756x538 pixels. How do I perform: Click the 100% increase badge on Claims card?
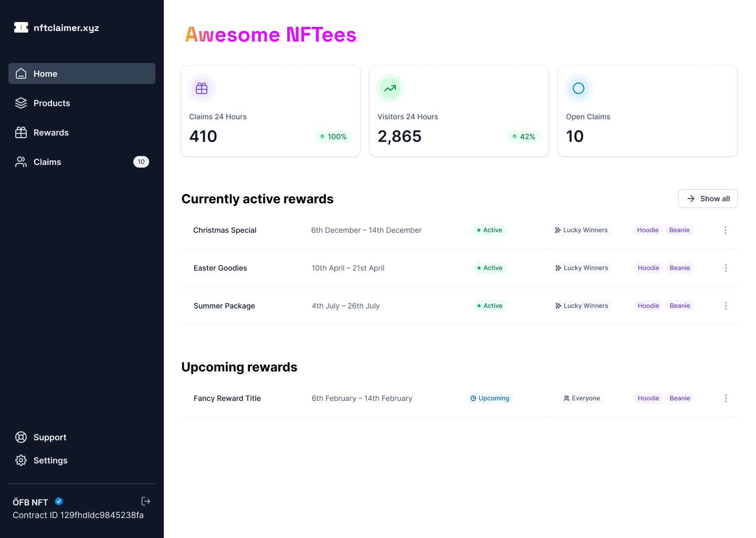tap(333, 137)
